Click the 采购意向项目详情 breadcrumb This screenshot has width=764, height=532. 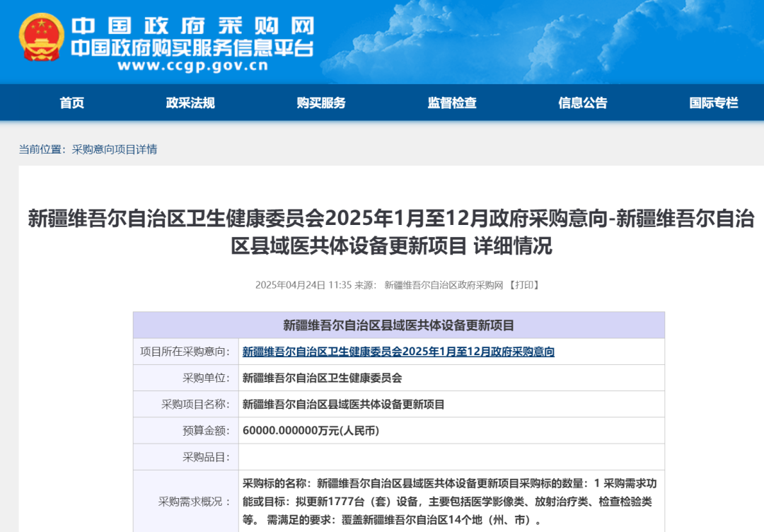click(x=115, y=149)
